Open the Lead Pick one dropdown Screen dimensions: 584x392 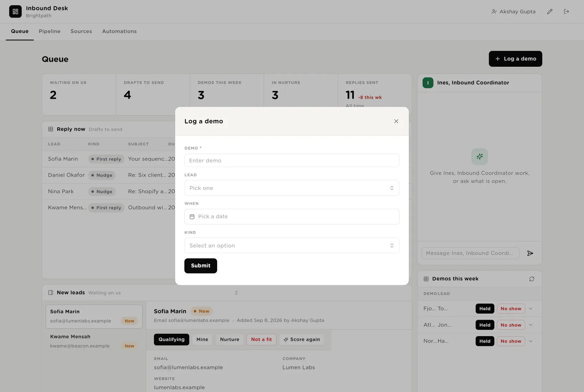(292, 188)
